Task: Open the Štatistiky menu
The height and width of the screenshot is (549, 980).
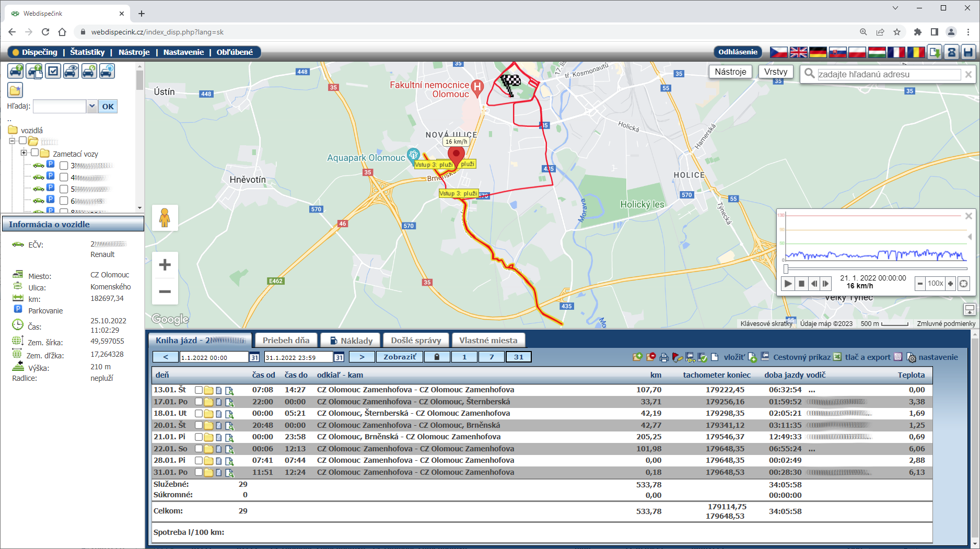Action: [87, 52]
